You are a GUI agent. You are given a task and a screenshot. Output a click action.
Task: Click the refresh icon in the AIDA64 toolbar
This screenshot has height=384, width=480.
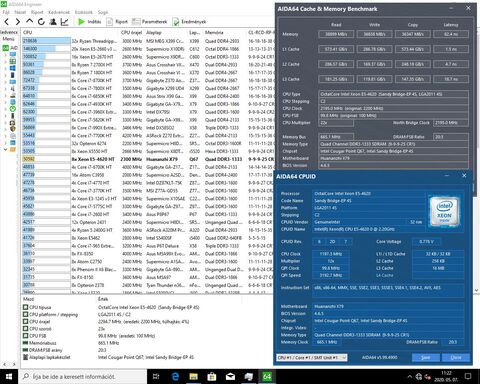(41, 22)
